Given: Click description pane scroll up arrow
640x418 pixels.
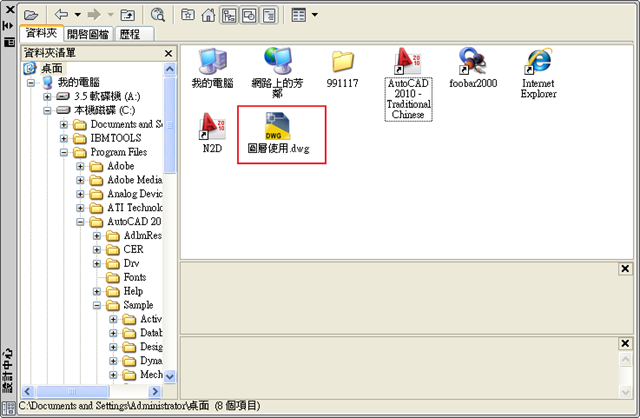Looking at the screenshot, I should coord(625,360).
